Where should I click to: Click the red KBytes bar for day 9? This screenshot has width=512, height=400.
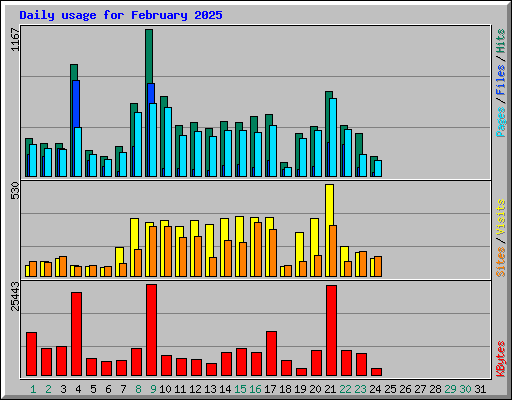click(x=152, y=330)
